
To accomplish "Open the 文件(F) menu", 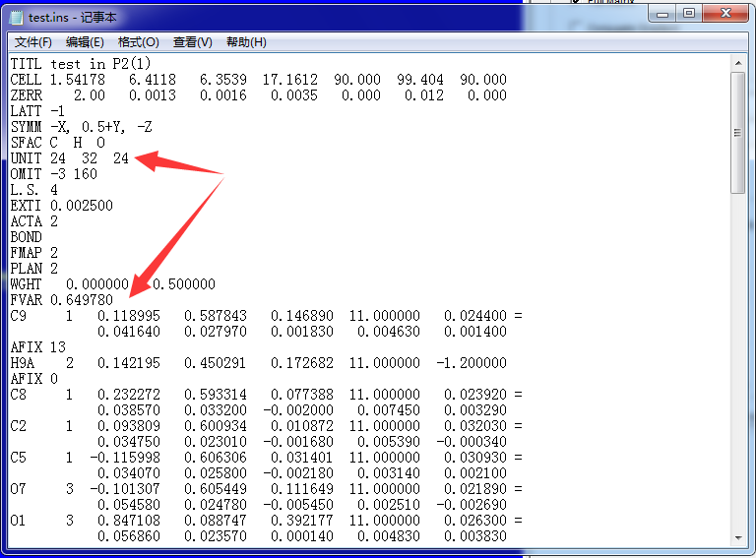I will pyautogui.click(x=32, y=42).
